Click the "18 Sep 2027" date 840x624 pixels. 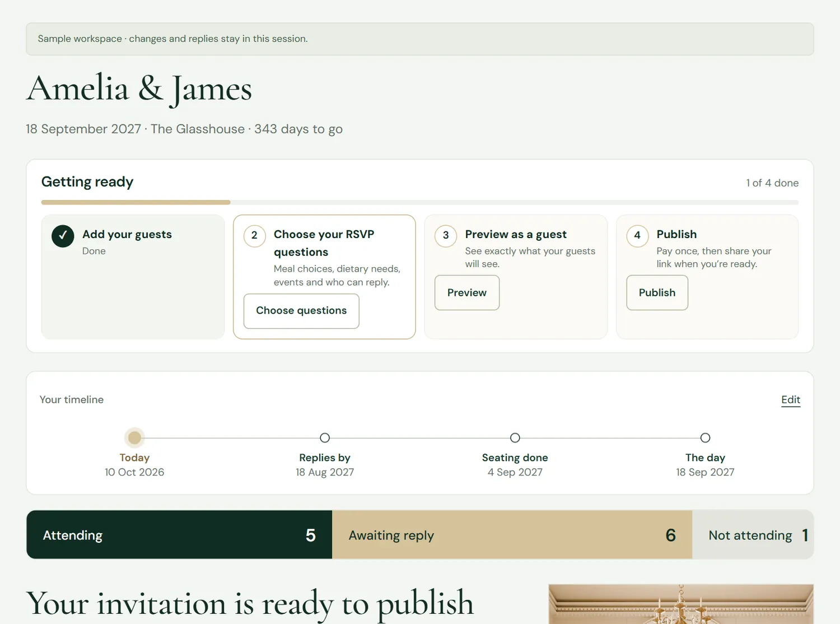pos(705,472)
